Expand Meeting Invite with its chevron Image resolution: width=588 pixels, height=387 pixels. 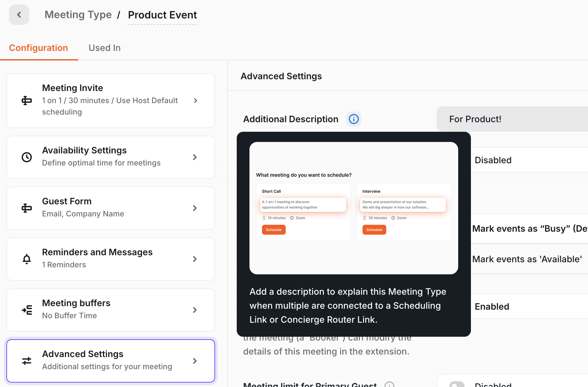[195, 101]
